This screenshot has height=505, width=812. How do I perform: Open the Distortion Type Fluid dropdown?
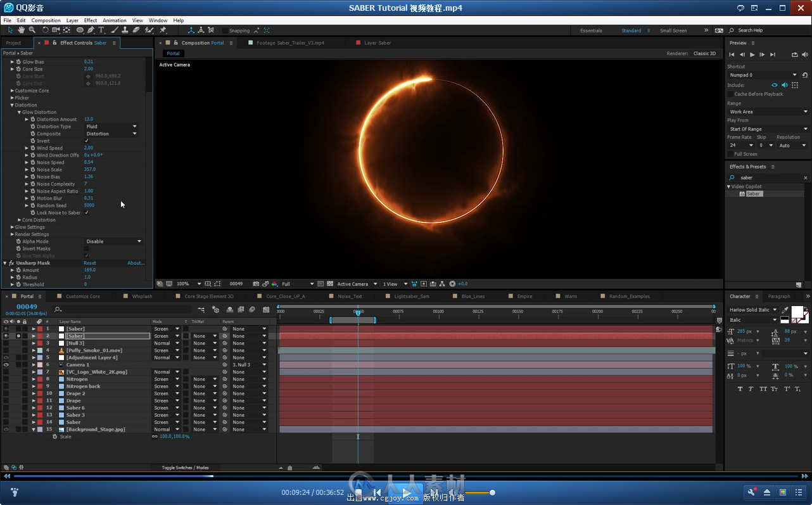coord(111,127)
